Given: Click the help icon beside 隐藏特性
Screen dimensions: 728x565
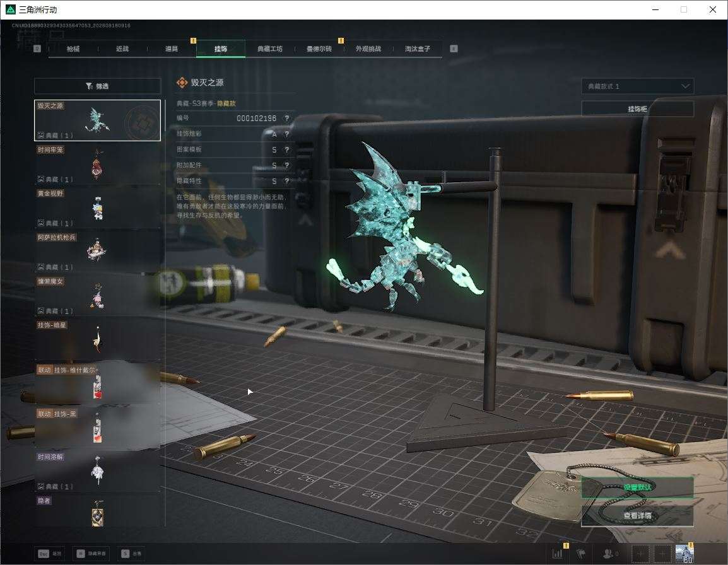Looking at the screenshot, I should point(287,181).
